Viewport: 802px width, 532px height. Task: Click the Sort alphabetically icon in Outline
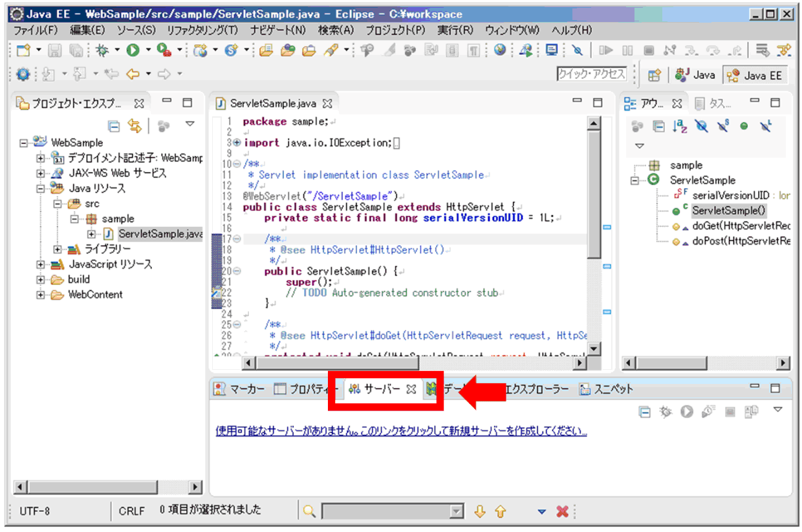pyautogui.click(x=680, y=126)
